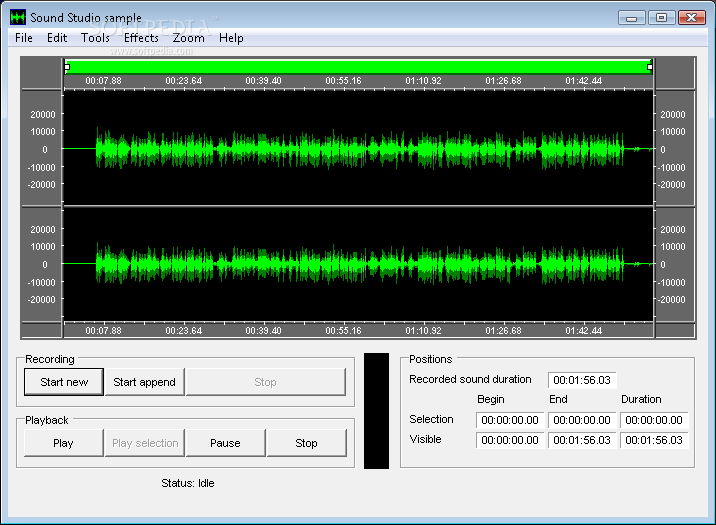Click the right handle of green overview bar
Image resolution: width=716 pixels, height=525 pixels.
coord(650,67)
